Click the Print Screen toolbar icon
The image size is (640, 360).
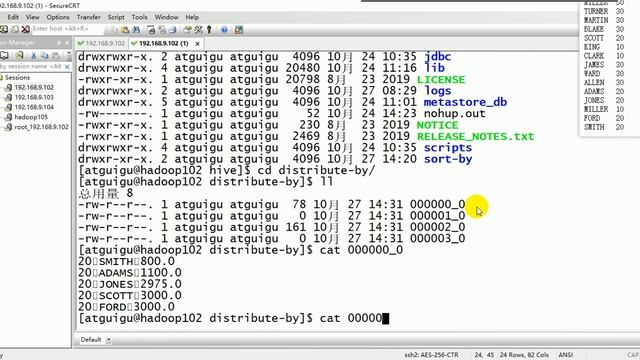pyautogui.click(x=173, y=29)
